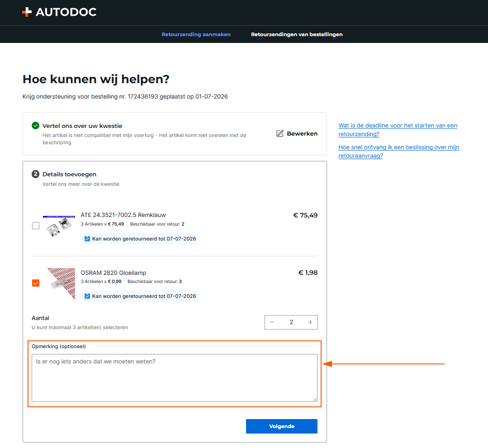Viewport: 488px width, 448px height.
Task: Decrease quantity with the minus button
Action: 272,322
